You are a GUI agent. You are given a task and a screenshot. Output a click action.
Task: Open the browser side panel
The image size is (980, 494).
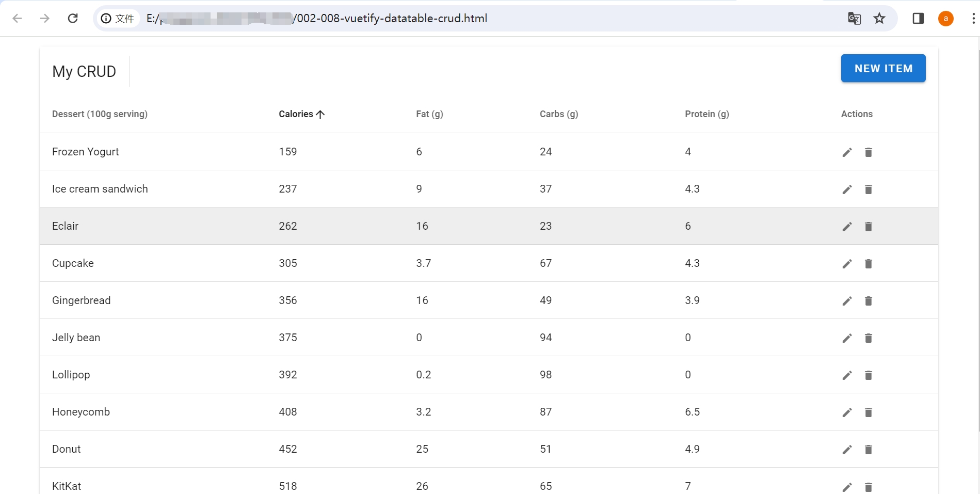point(918,18)
